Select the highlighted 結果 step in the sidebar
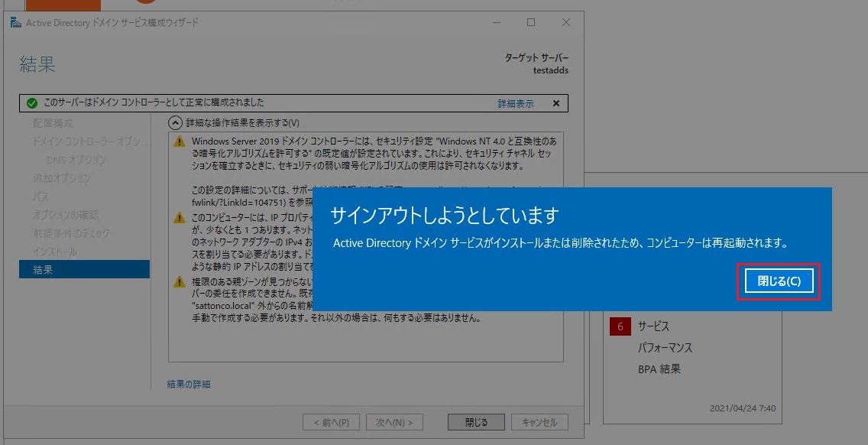The image size is (868, 445). click(x=84, y=269)
